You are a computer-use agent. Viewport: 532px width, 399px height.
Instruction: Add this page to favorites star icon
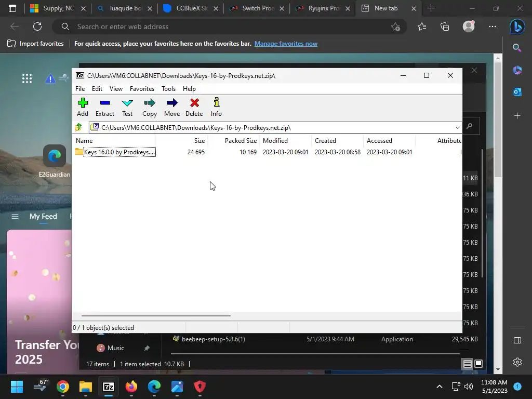click(x=395, y=26)
